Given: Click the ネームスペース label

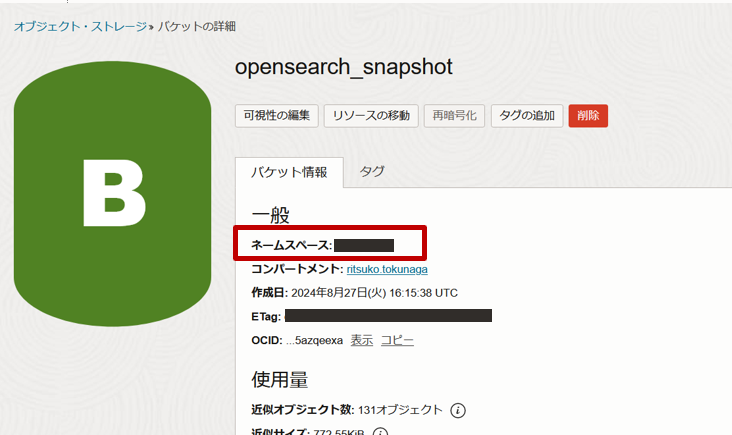Looking at the screenshot, I should 292,245.
